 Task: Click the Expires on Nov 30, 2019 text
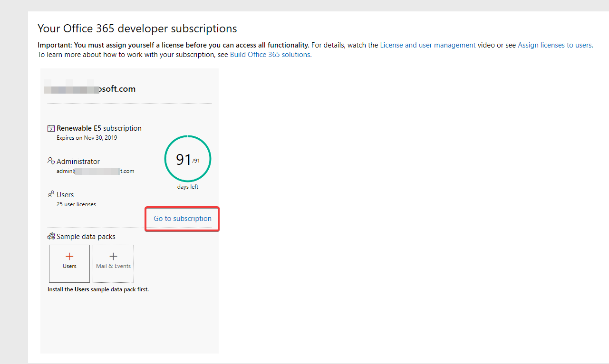(87, 138)
